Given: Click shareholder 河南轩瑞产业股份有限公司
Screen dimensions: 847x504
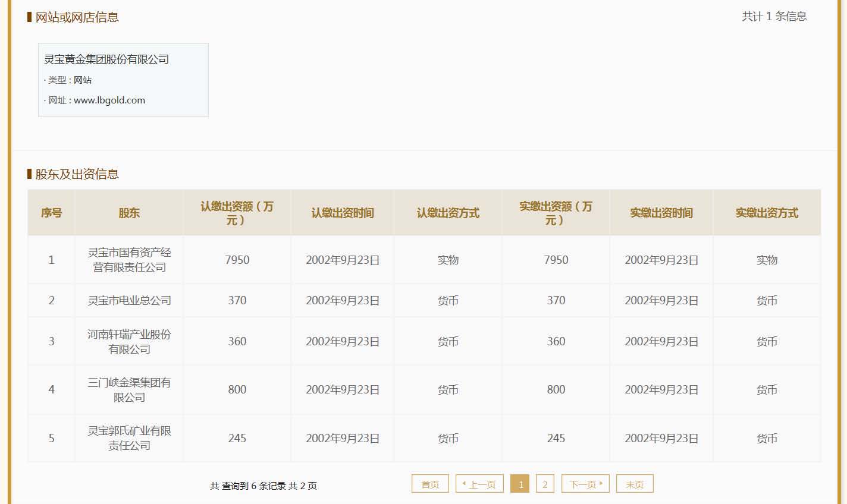Looking at the screenshot, I should pos(129,342).
